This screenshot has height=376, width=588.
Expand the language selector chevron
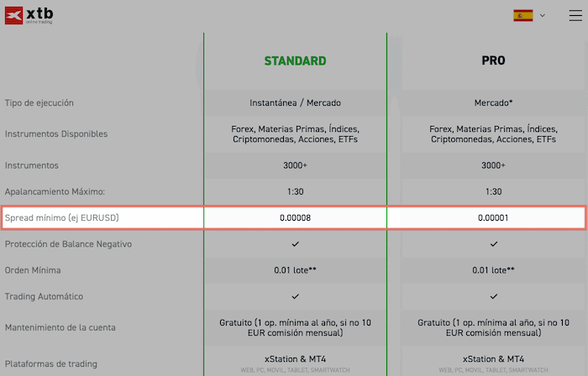click(x=543, y=15)
